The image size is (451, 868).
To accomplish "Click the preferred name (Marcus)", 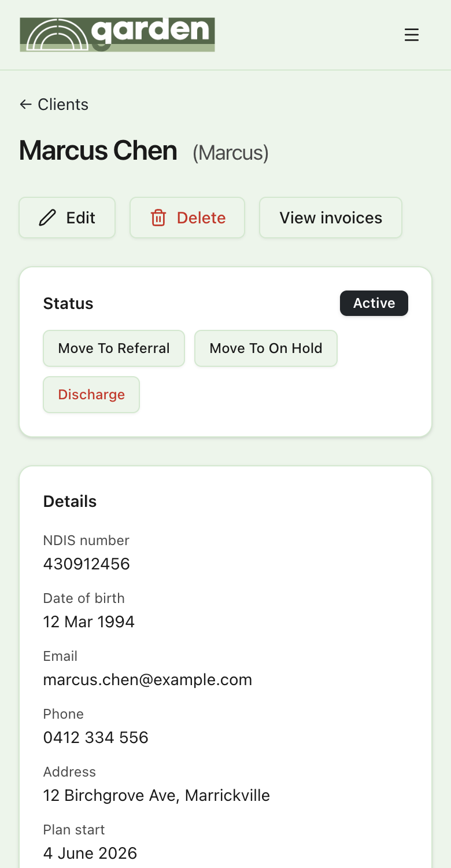I will point(231,153).
